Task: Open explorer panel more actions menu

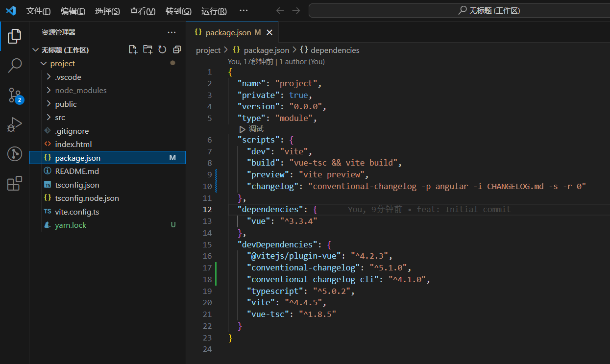Action: 171,32
